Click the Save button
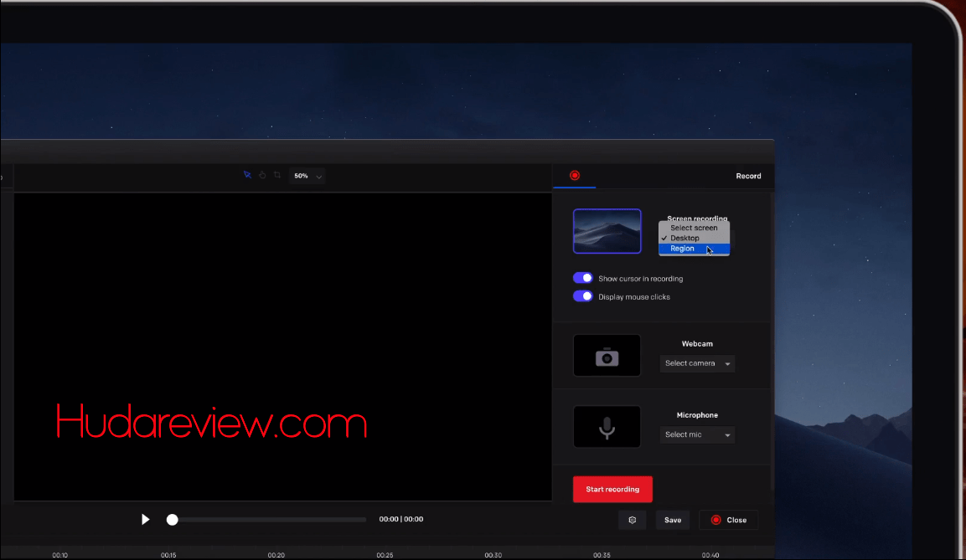966x560 pixels. tap(673, 520)
